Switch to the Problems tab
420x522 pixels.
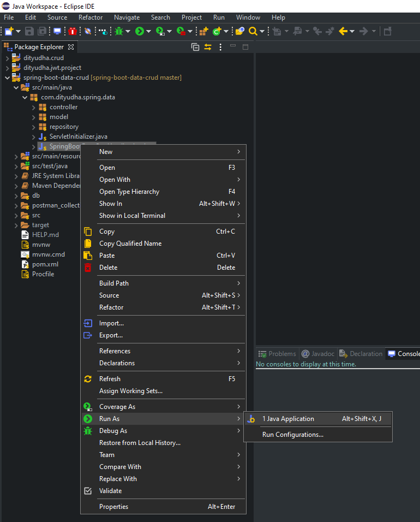(x=277, y=353)
